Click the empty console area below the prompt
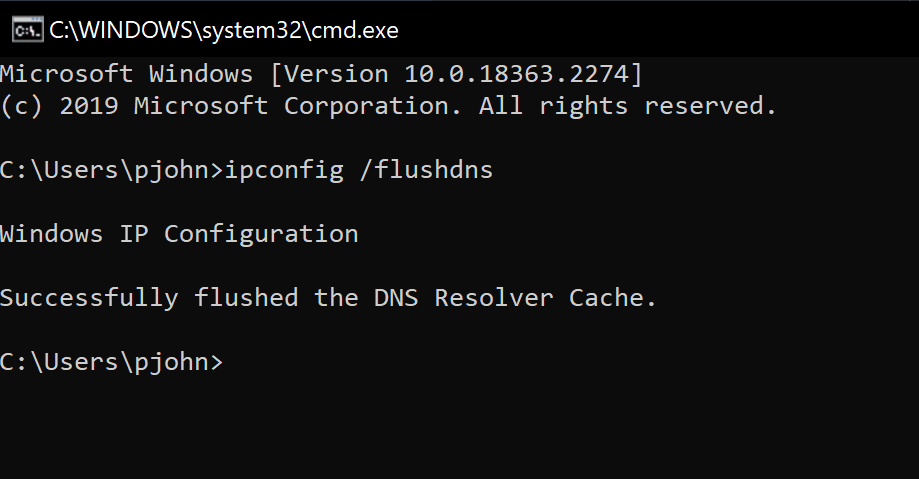This screenshot has height=479, width=919. 460,428
